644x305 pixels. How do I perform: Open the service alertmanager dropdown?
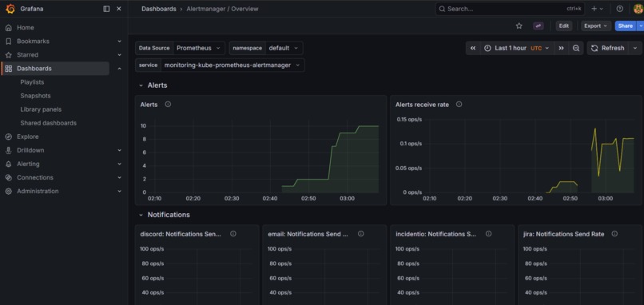(x=233, y=65)
